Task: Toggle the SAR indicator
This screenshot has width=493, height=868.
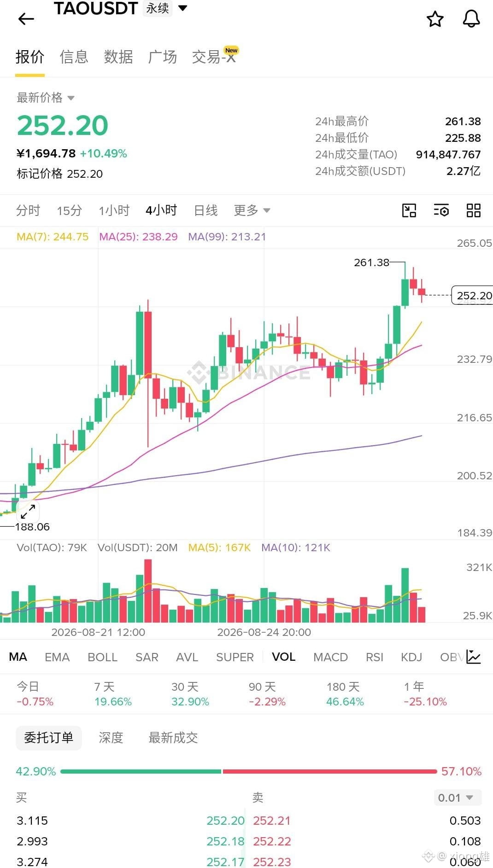Action: [147, 657]
